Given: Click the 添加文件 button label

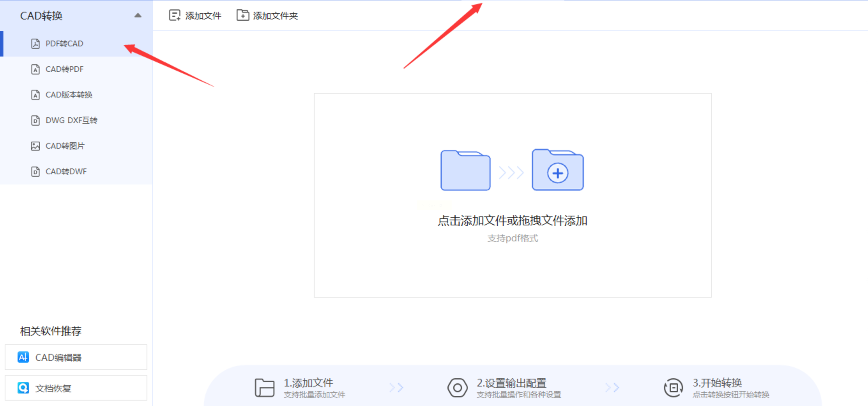Looking at the screenshot, I should 203,16.
